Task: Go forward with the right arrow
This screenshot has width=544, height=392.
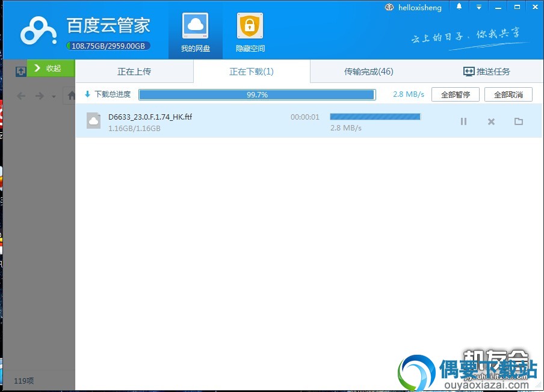Action: [x=40, y=96]
